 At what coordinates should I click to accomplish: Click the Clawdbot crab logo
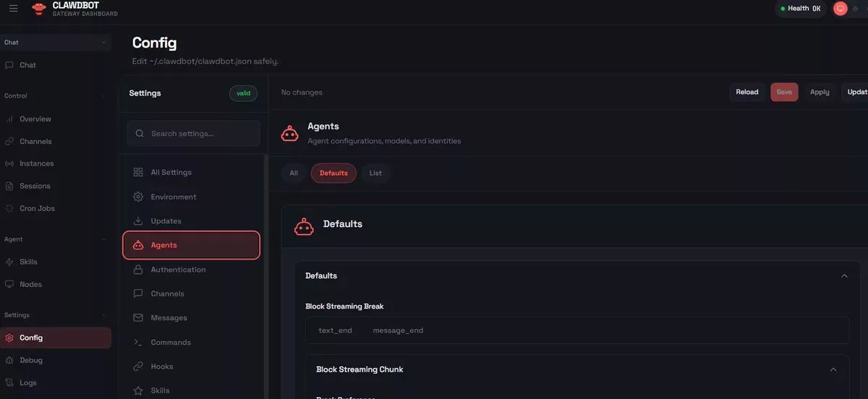[39, 9]
